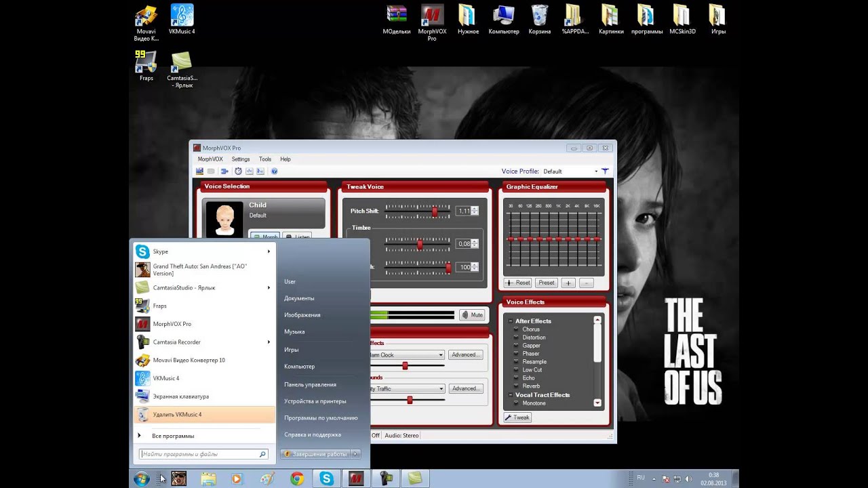The image size is (868, 488).
Task: Click the alarm clock icon in MorphVOX toolbar
Action: [238, 171]
